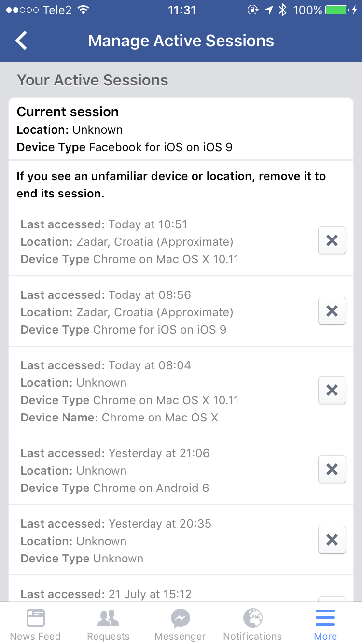Open the Messenger tab
This screenshot has width=362, height=644.
(x=180, y=624)
